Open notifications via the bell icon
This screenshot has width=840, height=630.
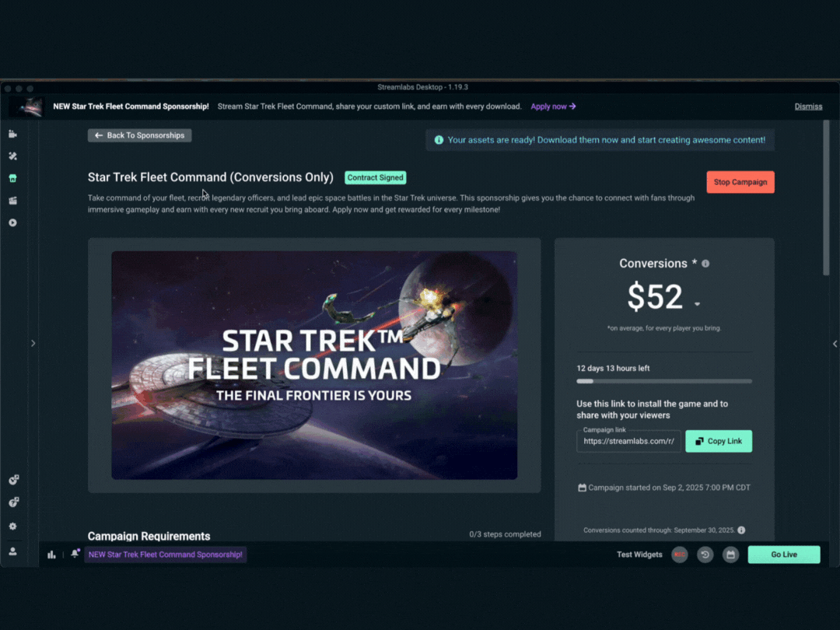[x=75, y=554]
